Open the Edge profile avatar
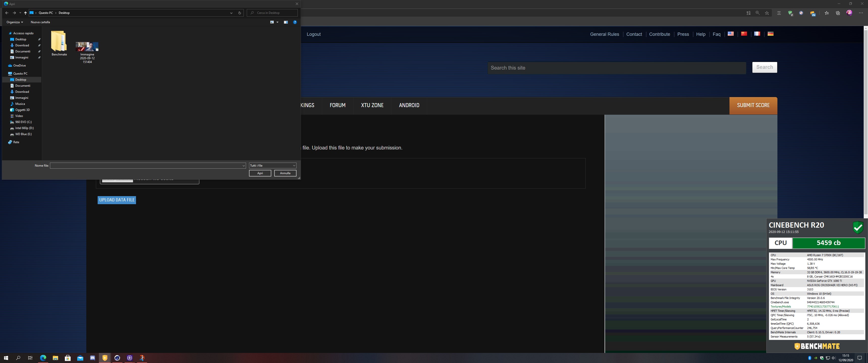This screenshot has height=363, width=868. click(x=849, y=13)
